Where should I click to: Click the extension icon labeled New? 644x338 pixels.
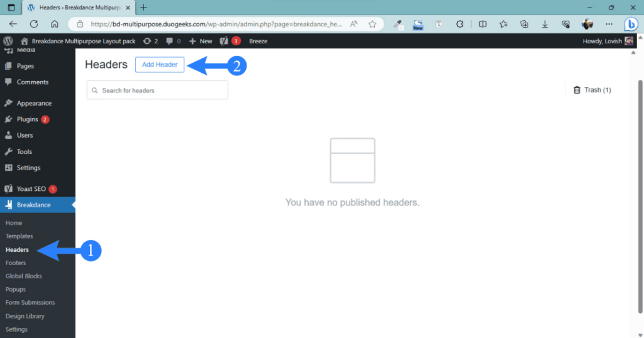pos(418,25)
